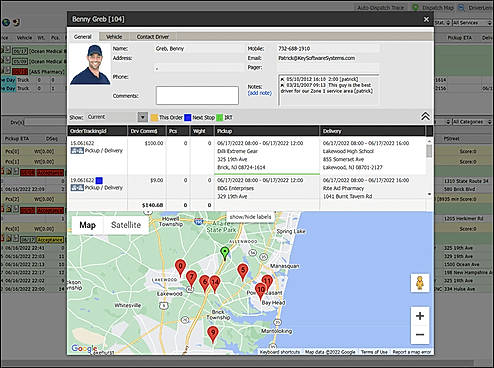Open All Categories dropdown in background window
The width and height of the screenshot is (494, 368).
point(472,122)
